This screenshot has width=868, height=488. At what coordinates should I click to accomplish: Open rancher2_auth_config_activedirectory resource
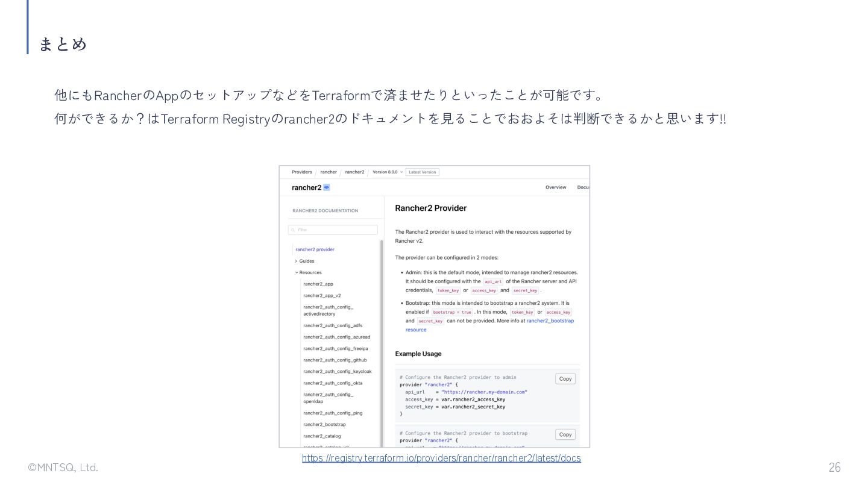(x=329, y=310)
